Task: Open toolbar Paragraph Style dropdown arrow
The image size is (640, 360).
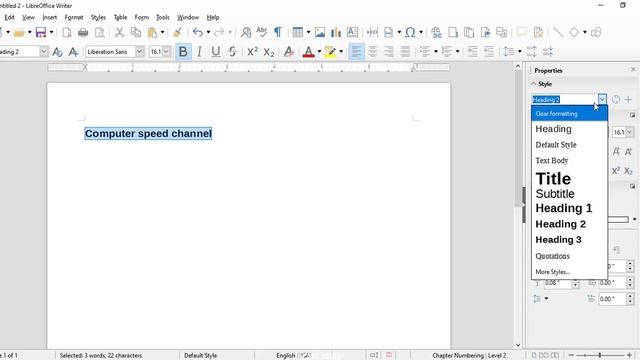Action: [44, 52]
